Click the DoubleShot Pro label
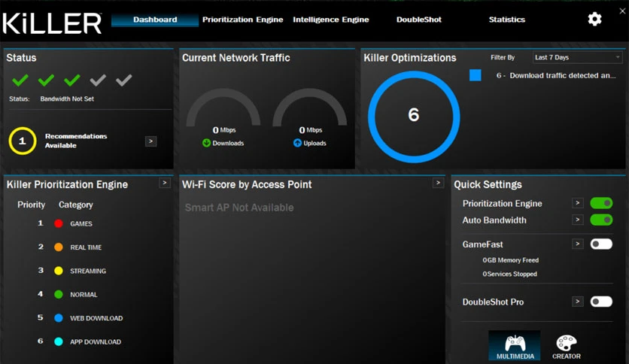 [x=493, y=302]
